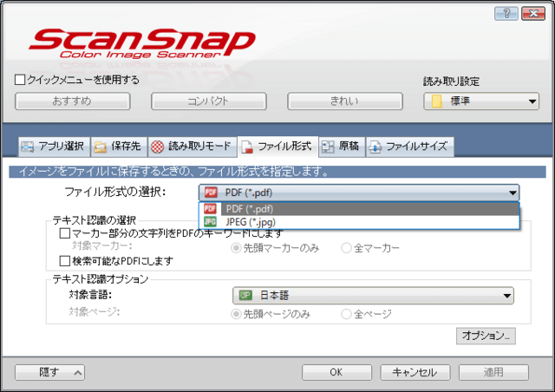Screen dimensions: 555x392
Task: Click the red PDF icon in the dropdown list
Action: tap(210, 208)
